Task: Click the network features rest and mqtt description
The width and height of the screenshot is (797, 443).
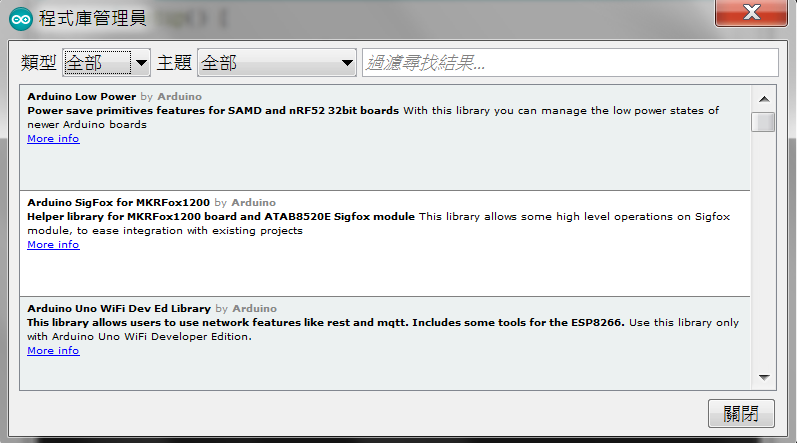Action: [326, 323]
